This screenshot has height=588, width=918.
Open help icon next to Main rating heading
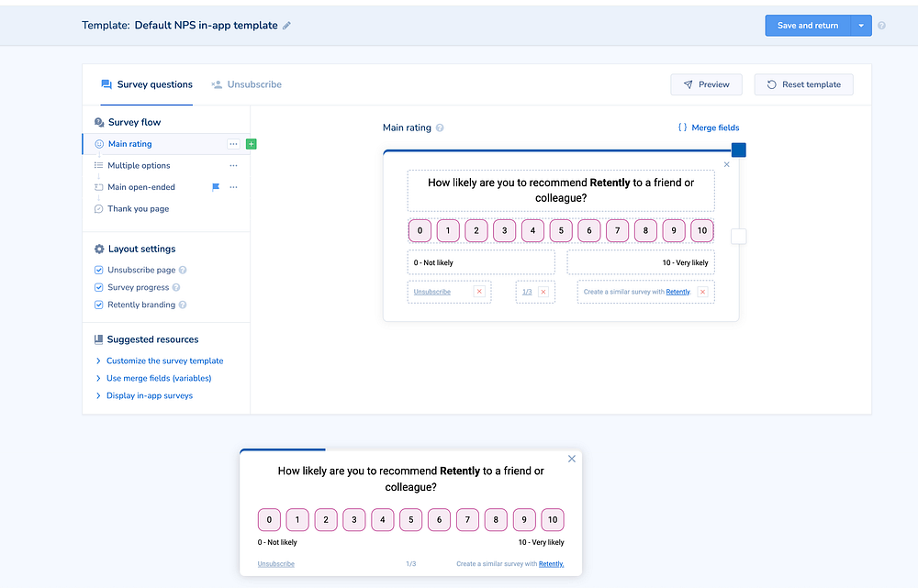(x=440, y=128)
